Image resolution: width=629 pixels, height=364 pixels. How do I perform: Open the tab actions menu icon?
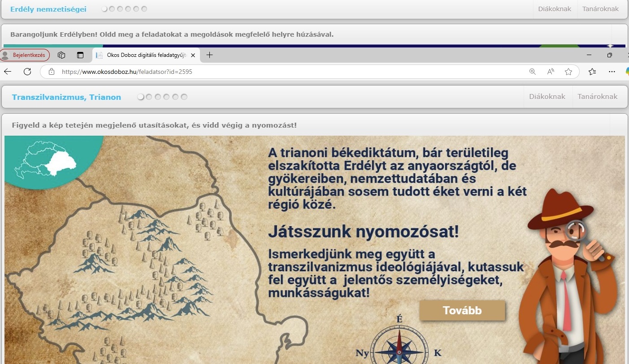click(x=80, y=55)
